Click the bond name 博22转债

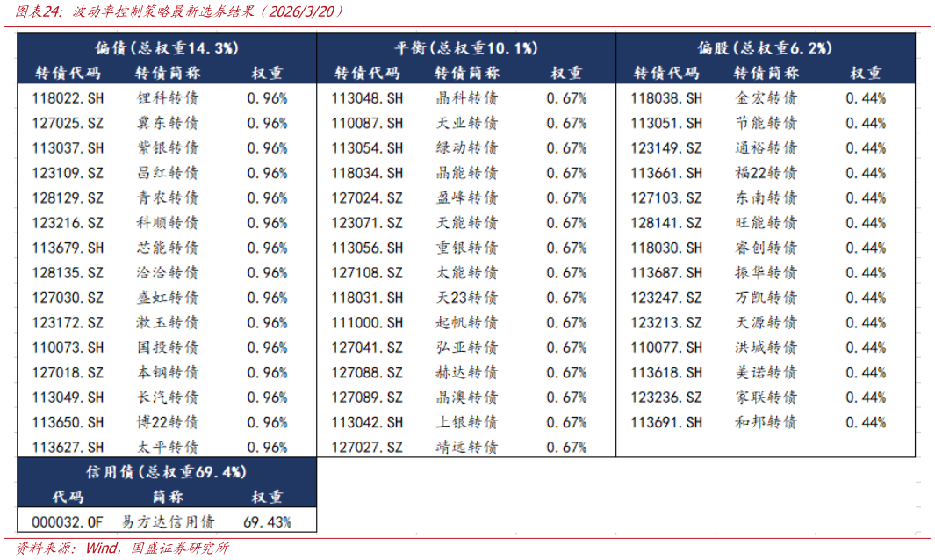coord(168,423)
